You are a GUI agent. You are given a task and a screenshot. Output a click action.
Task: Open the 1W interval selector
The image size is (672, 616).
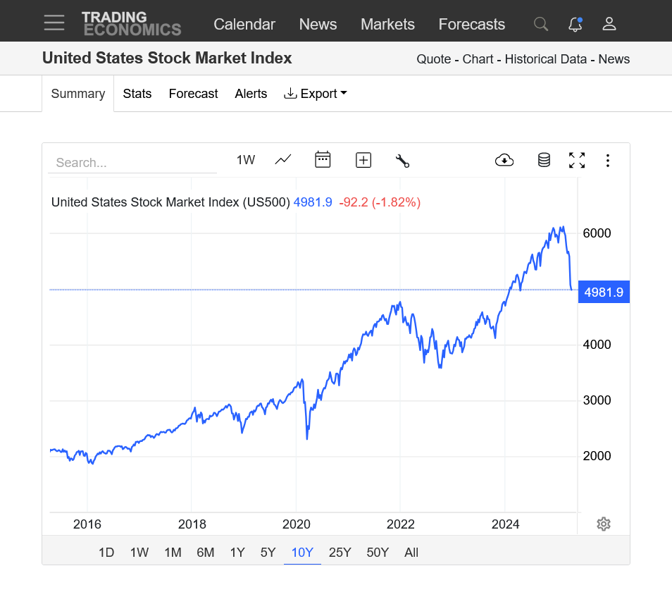click(x=246, y=160)
